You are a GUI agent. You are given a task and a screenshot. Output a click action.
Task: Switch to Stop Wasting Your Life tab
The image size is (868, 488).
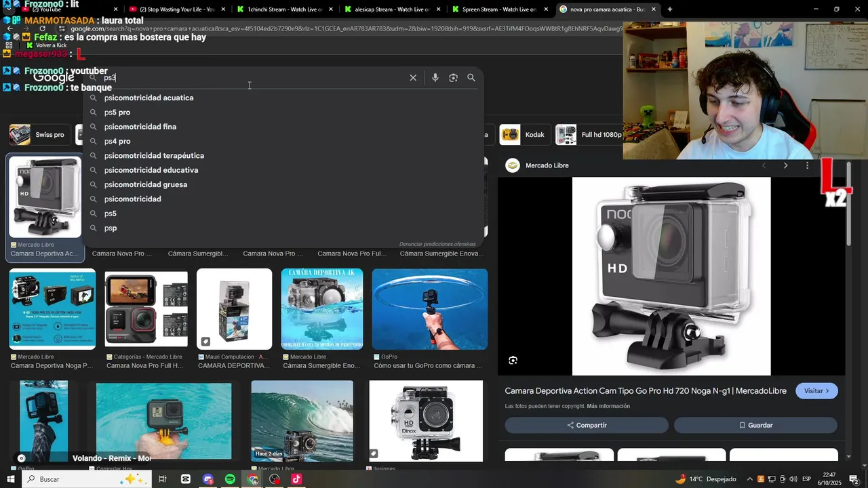172,9
